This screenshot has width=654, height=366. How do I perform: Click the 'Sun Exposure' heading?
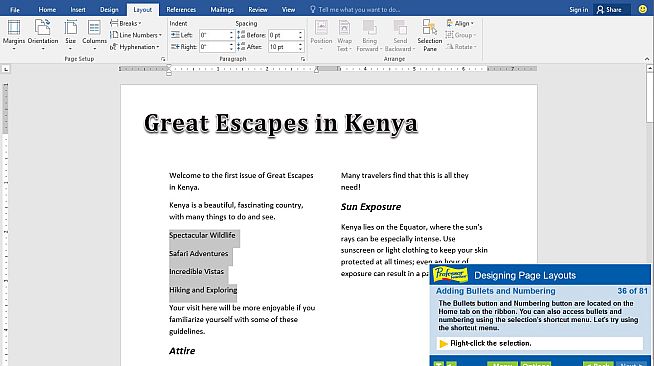pos(371,207)
